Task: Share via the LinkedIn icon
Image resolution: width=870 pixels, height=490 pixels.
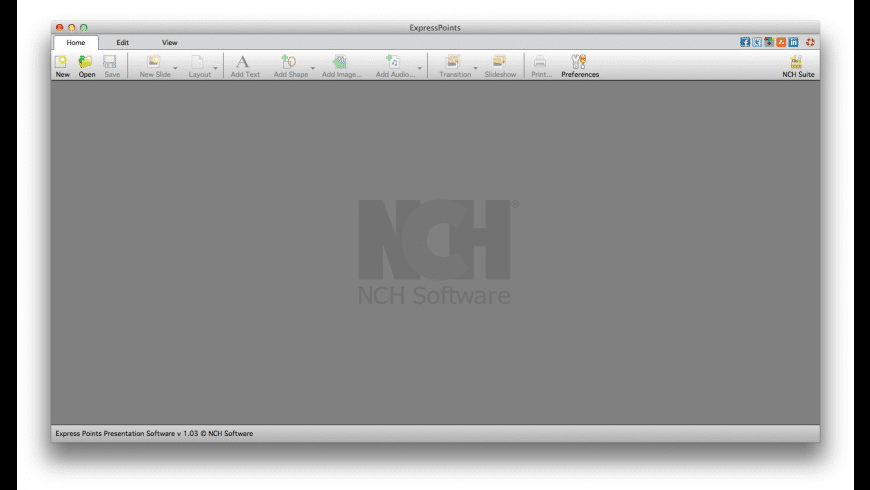Action: (x=793, y=42)
